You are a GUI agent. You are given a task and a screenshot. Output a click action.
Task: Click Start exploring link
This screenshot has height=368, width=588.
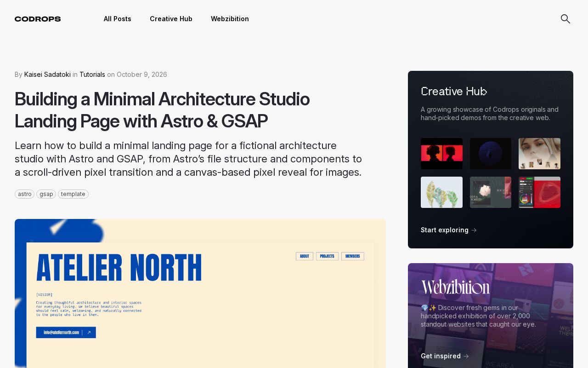coord(449,230)
